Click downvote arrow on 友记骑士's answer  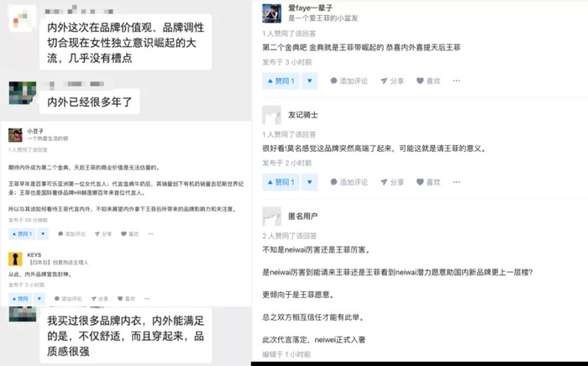[309, 182]
